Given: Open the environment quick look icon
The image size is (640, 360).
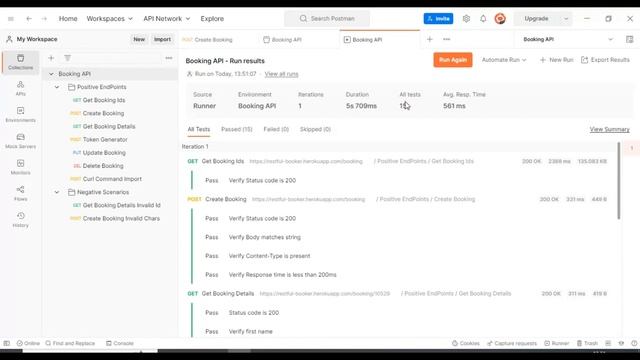Looking at the screenshot, I should pyautogui.click(x=629, y=39).
